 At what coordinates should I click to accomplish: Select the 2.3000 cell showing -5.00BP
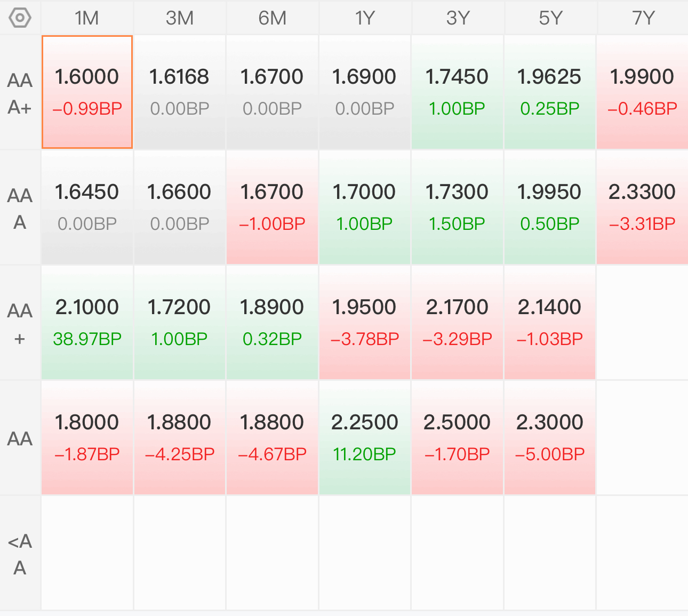[x=549, y=437]
